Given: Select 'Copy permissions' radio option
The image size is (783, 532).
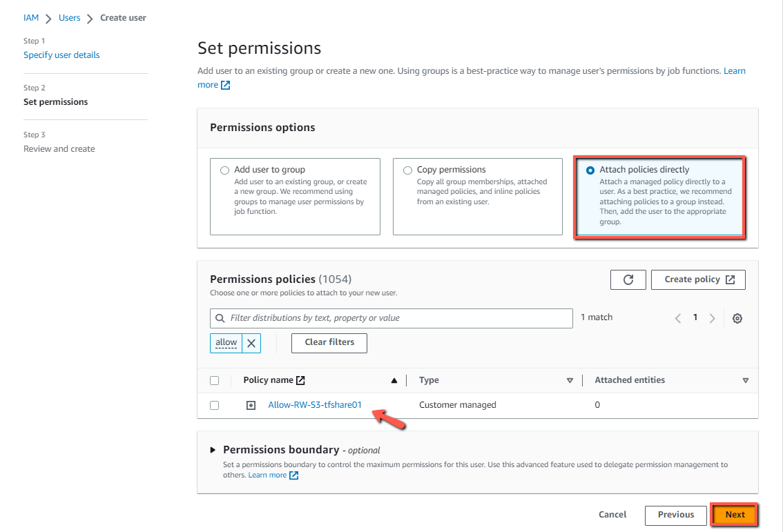Looking at the screenshot, I should coord(407,170).
